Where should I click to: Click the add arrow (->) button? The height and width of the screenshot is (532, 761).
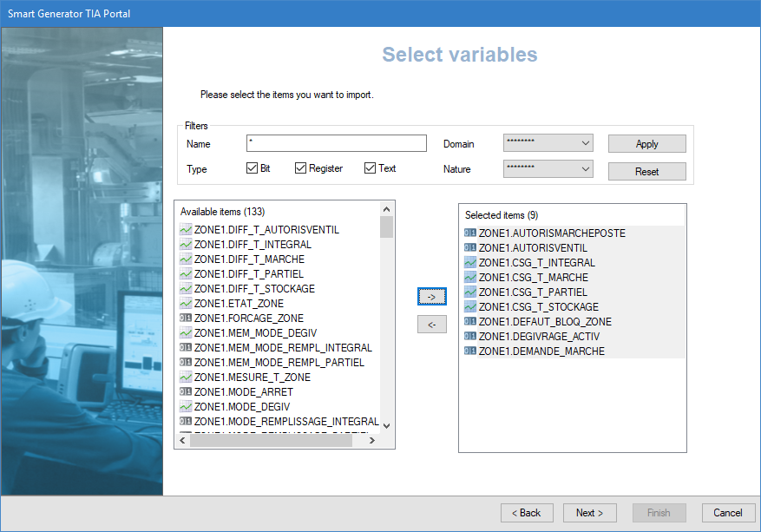431,297
